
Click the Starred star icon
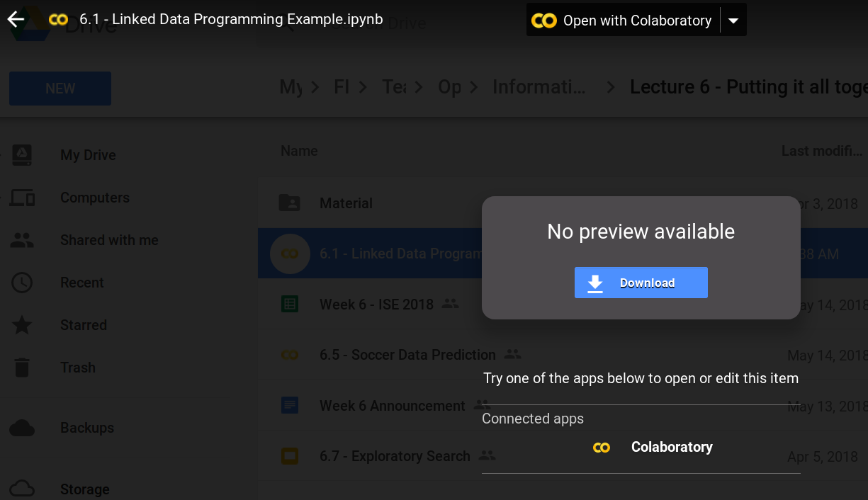[x=22, y=325]
